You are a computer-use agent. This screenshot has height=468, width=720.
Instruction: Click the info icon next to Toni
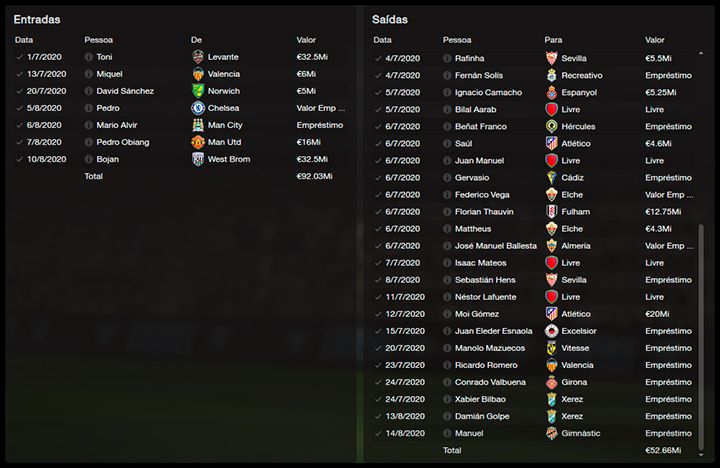coord(88,57)
